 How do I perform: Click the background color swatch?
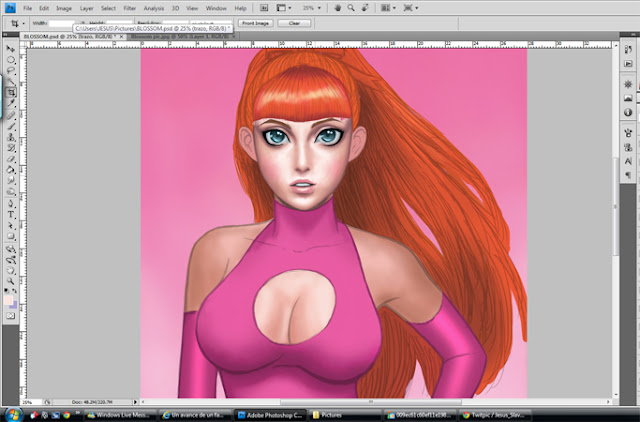click(14, 305)
